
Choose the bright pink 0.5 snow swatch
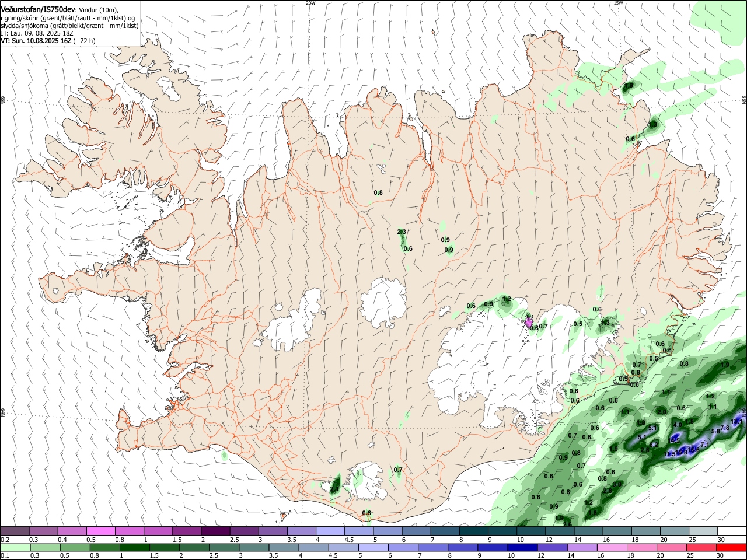(x=101, y=531)
